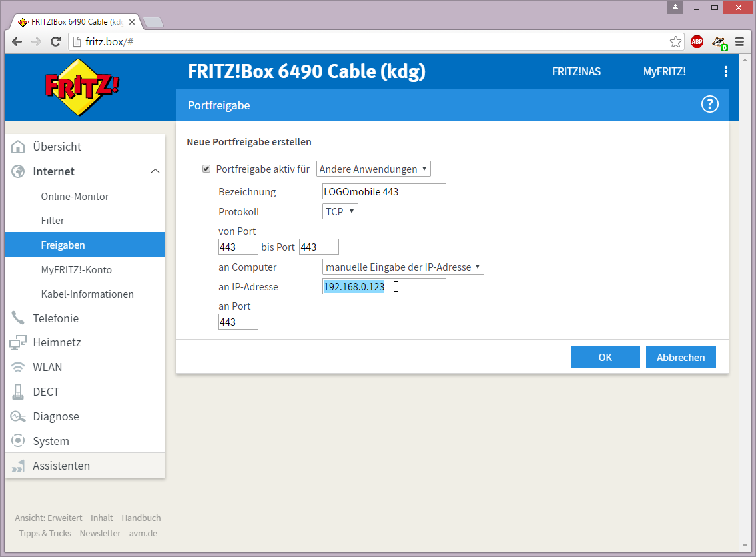Open the Tipps & Tricks link
The height and width of the screenshot is (557, 756).
45,534
